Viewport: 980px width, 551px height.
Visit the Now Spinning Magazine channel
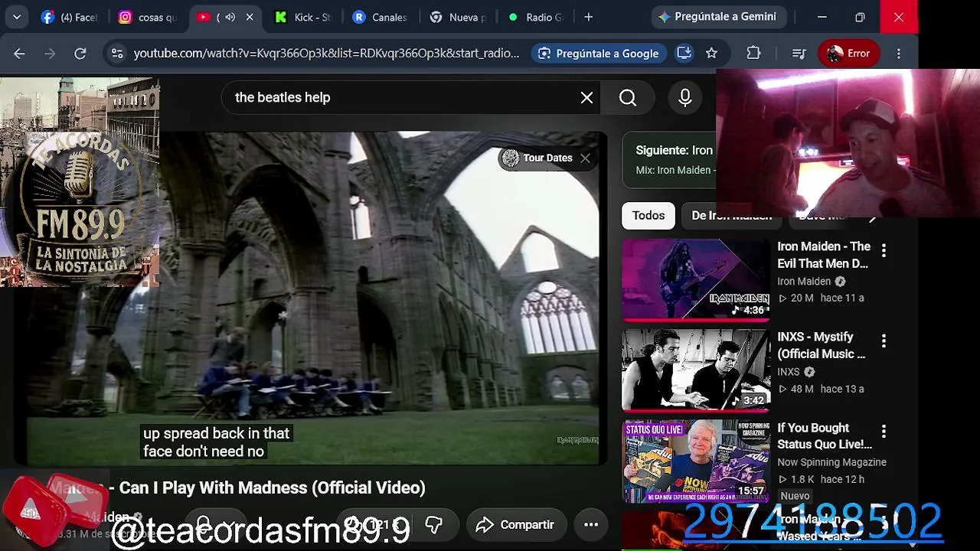pyautogui.click(x=831, y=462)
